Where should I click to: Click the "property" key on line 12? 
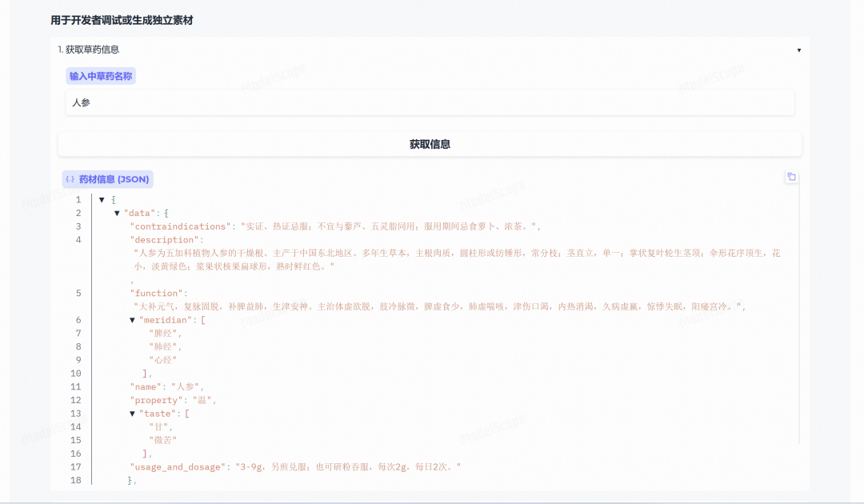157,400
